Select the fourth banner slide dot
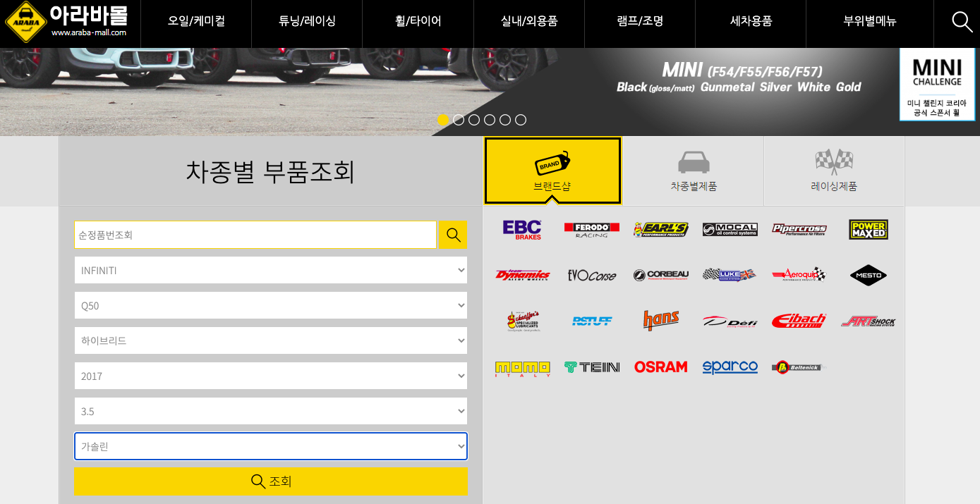 click(x=490, y=120)
